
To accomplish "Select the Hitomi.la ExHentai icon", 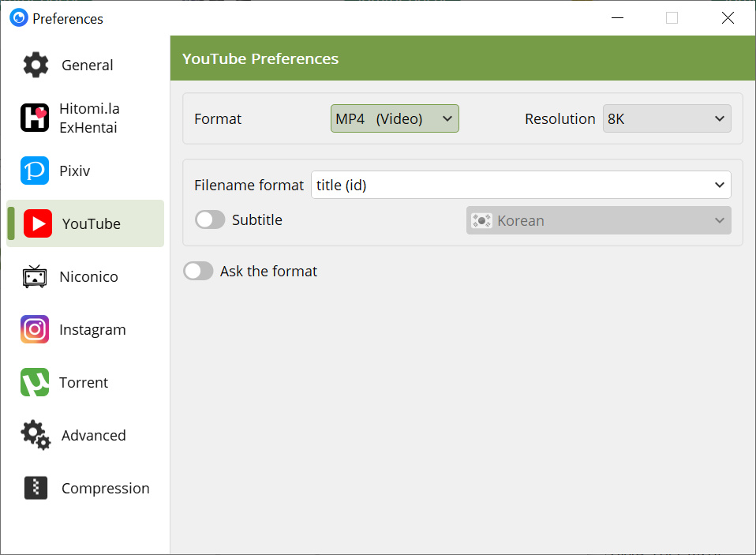I will 35,118.
